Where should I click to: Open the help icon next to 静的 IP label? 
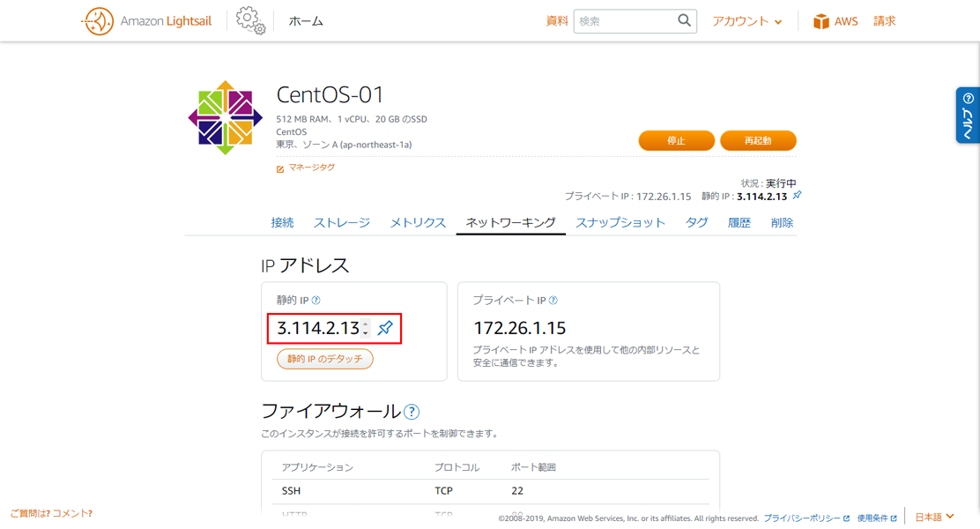(x=316, y=301)
